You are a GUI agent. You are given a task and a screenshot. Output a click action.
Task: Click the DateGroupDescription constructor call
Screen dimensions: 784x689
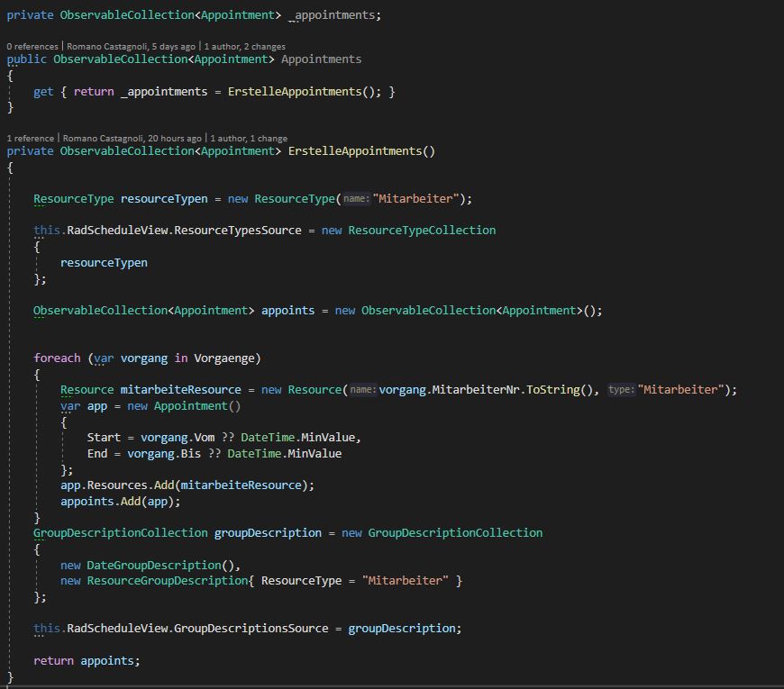pos(163,566)
